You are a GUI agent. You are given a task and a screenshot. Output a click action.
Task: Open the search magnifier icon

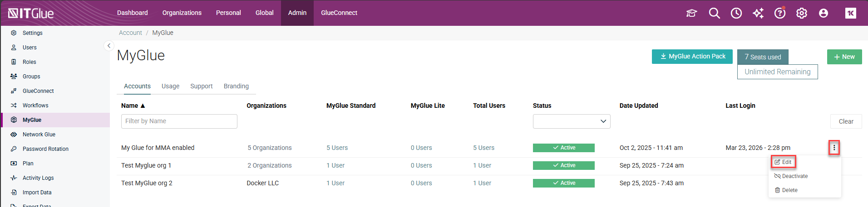tap(714, 13)
